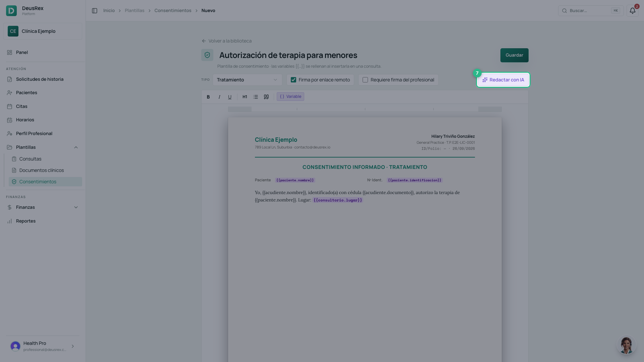
Task: Click Redactar con IA button
Action: pyautogui.click(x=503, y=80)
